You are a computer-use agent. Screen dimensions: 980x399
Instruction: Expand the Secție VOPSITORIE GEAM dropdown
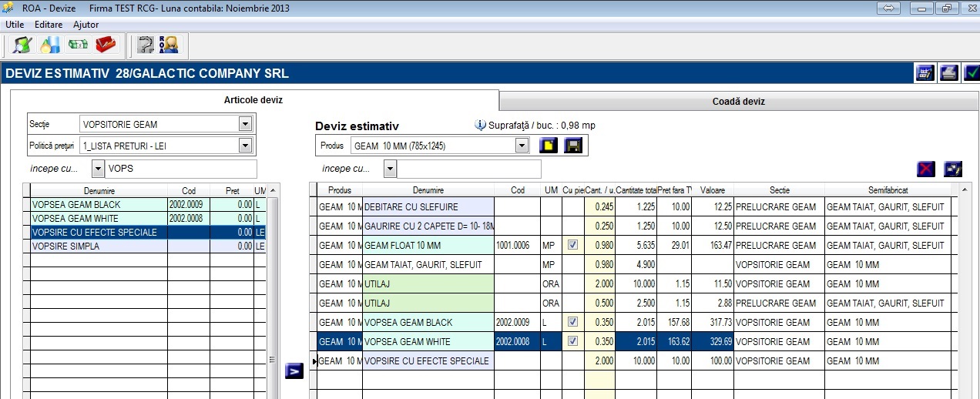(245, 124)
